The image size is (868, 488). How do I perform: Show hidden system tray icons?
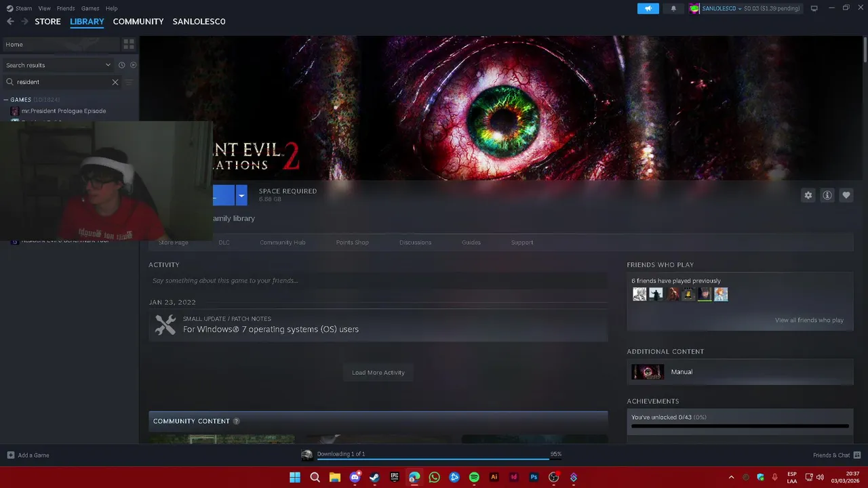coord(731,477)
